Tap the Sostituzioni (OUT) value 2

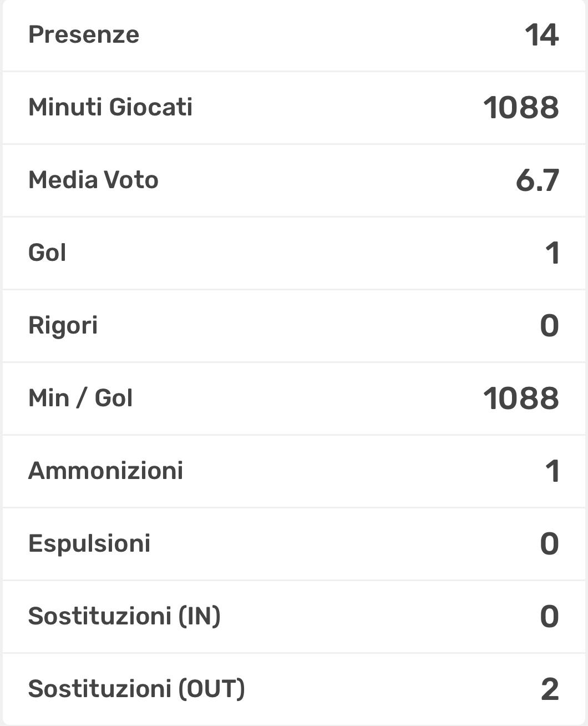[550, 689]
